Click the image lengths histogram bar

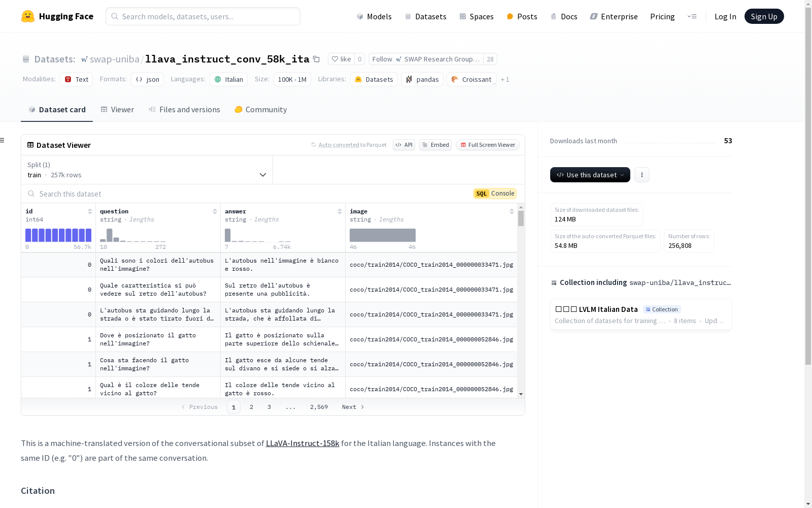383,235
